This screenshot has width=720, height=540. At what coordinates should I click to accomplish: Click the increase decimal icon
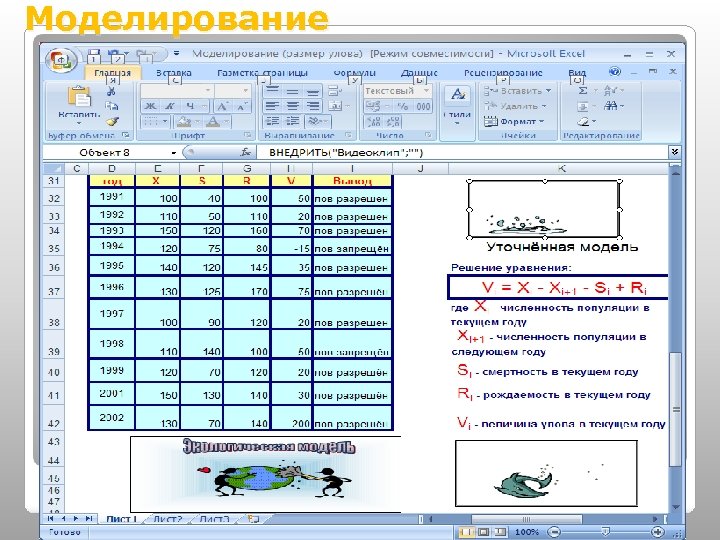click(374, 122)
